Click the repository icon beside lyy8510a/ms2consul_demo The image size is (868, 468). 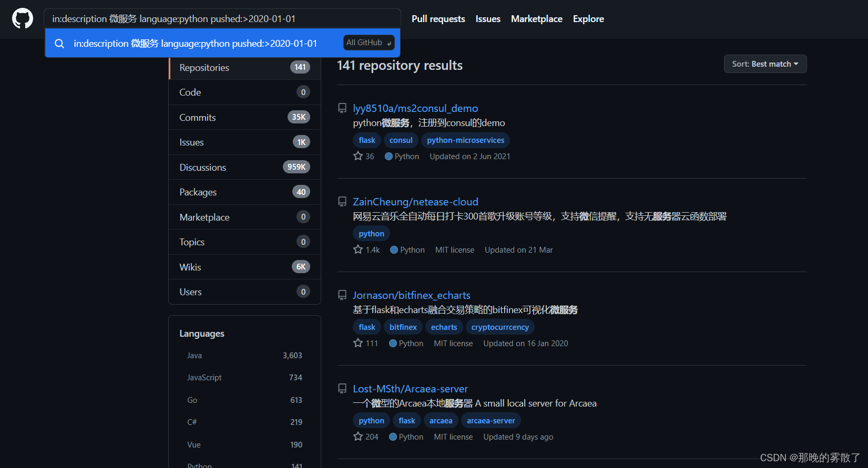click(x=342, y=108)
